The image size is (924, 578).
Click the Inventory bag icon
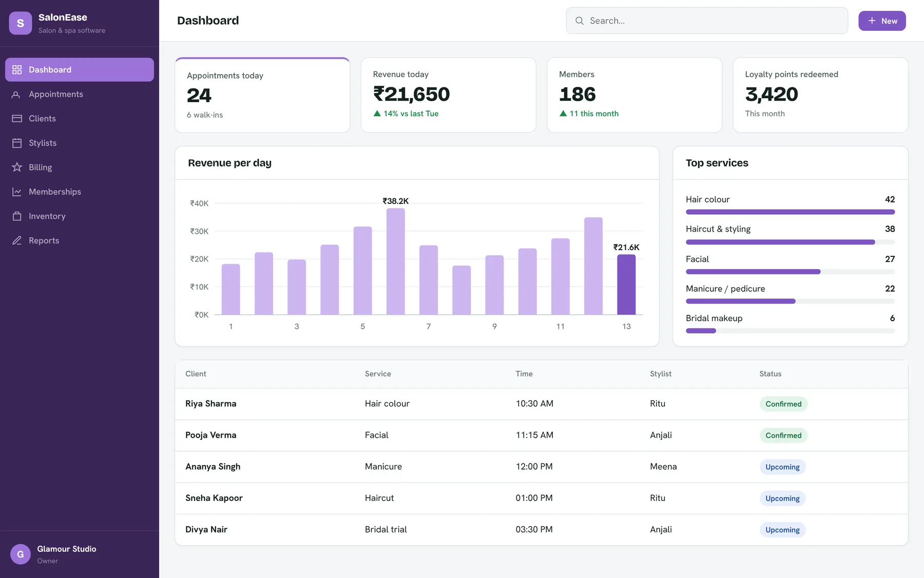pos(17,216)
